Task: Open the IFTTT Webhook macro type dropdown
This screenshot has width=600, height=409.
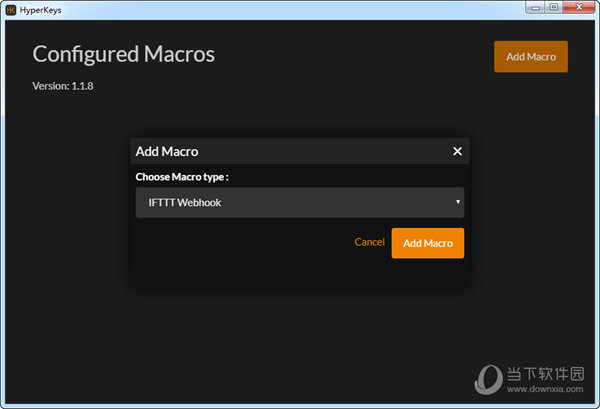Action: [300, 202]
